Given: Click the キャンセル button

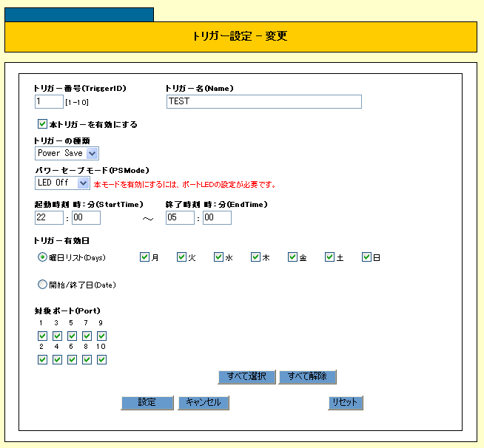Looking at the screenshot, I should click(204, 403).
